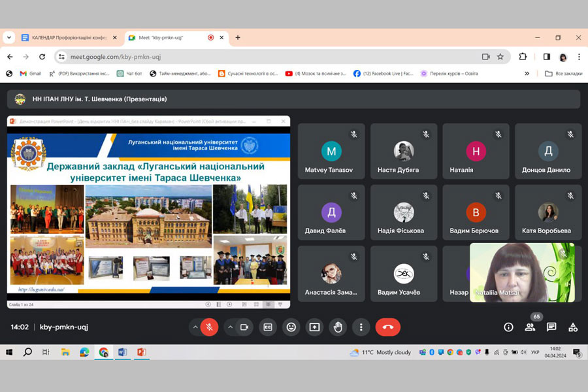Open the weather widget showing 11°C

[x=380, y=352]
